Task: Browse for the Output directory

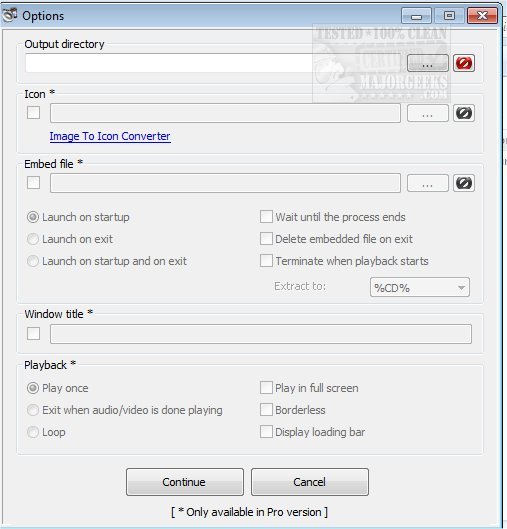Action: point(428,63)
